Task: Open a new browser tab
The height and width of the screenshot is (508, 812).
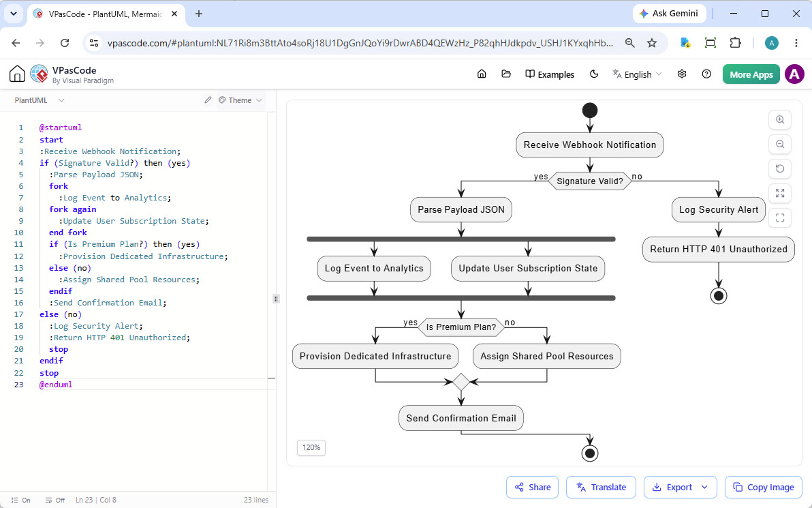Action: (x=199, y=14)
